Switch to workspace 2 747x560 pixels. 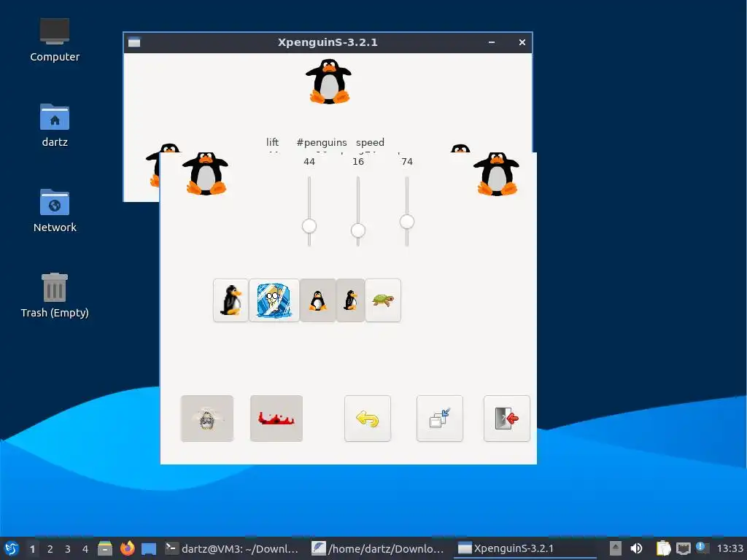pos(50,549)
